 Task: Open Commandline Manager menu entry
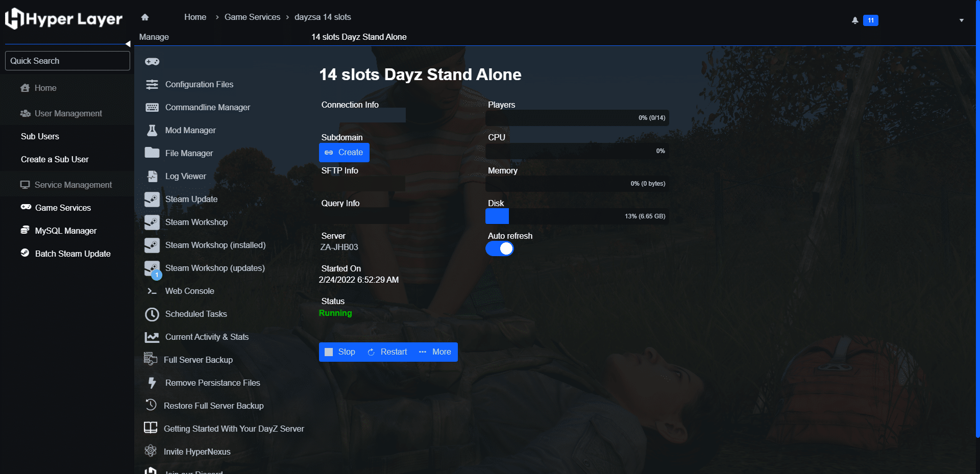click(x=208, y=108)
